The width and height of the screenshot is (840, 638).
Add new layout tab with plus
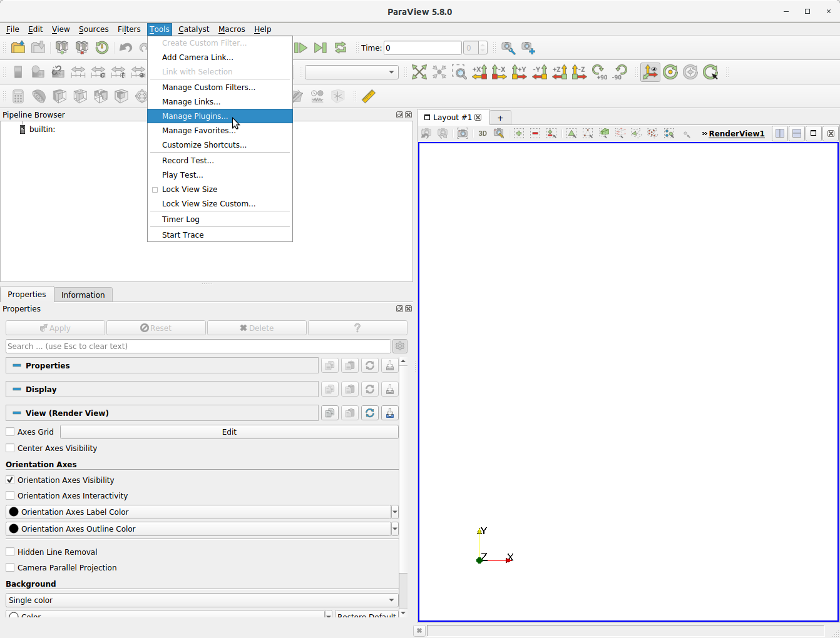click(500, 118)
